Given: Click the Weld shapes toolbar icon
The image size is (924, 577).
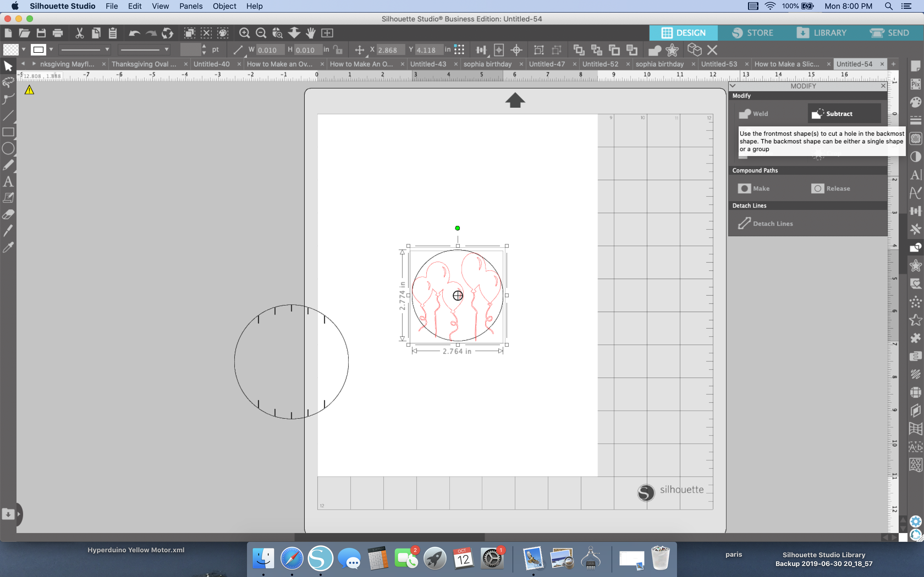Looking at the screenshot, I should point(654,50).
